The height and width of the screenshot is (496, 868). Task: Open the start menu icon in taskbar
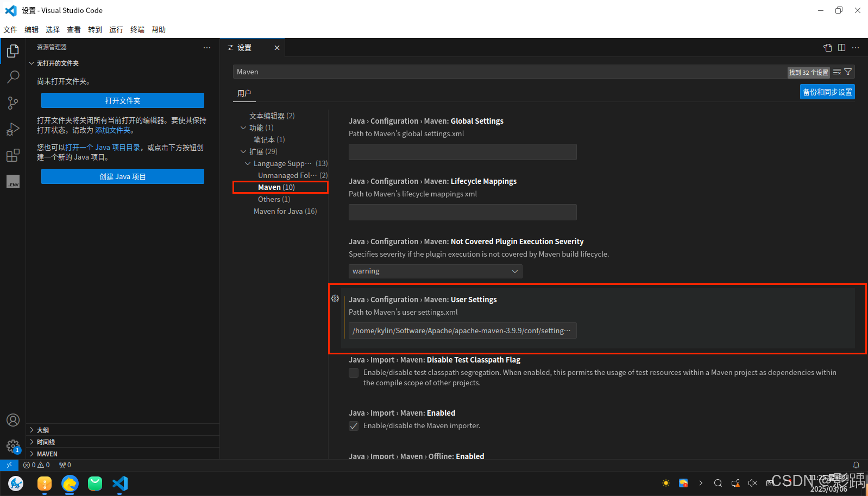(16, 483)
